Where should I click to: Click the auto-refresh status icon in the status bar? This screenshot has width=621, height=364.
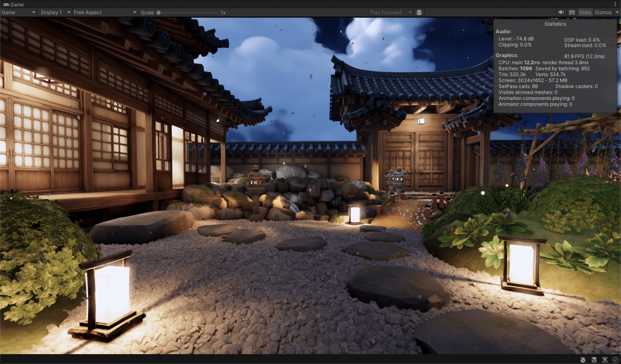(604, 359)
